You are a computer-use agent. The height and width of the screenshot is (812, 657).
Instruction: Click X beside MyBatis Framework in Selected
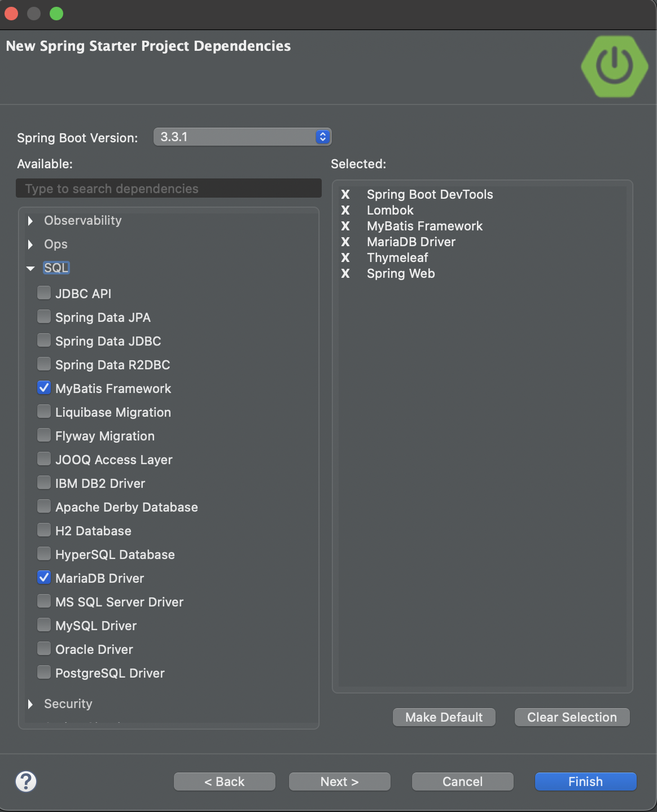345,226
